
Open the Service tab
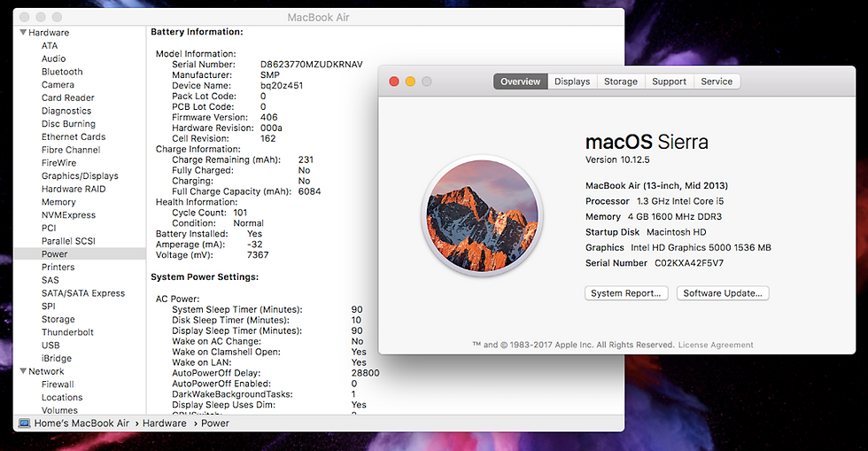tap(717, 82)
